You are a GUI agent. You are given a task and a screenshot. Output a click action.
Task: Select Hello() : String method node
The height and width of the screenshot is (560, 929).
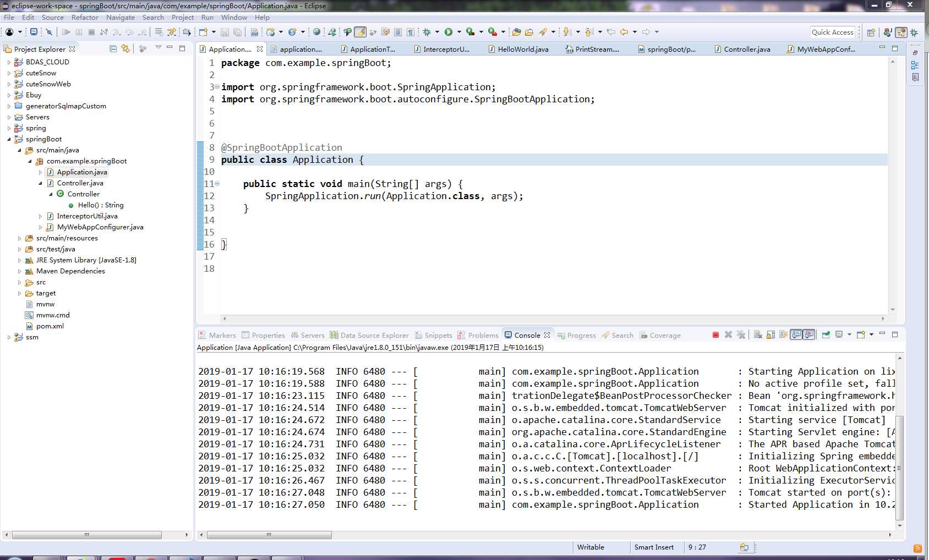[x=101, y=205]
